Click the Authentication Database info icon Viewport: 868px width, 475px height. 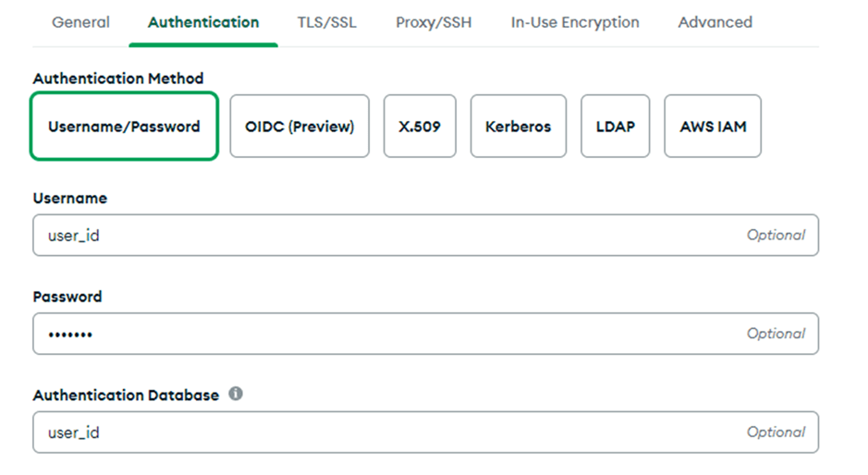pyautogui.click(x=236, y=394)
